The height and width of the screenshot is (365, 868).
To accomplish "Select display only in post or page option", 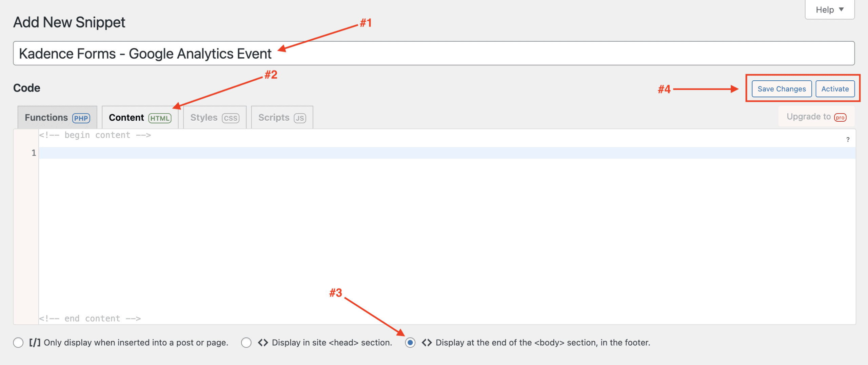I will (18, 342).
